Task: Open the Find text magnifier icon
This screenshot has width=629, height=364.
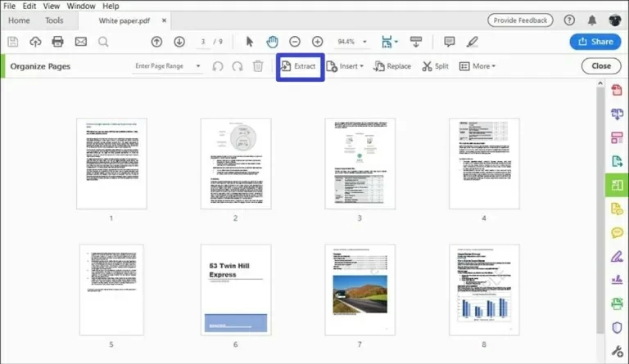Action: 103,42
